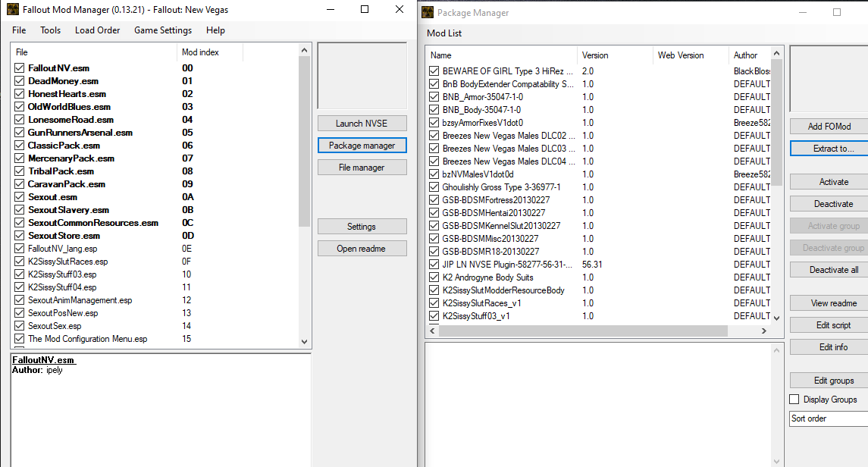The height and width of the screenshot is (467, 868).
Task: Click package list vertical scroll down arrow
Action: (x=776, y=318)
